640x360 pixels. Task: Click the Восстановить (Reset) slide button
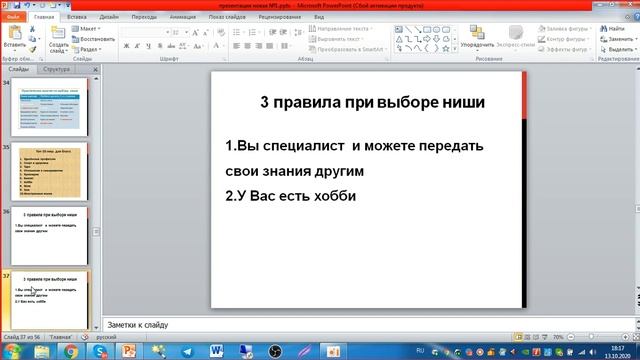click(x=93, y=39)
